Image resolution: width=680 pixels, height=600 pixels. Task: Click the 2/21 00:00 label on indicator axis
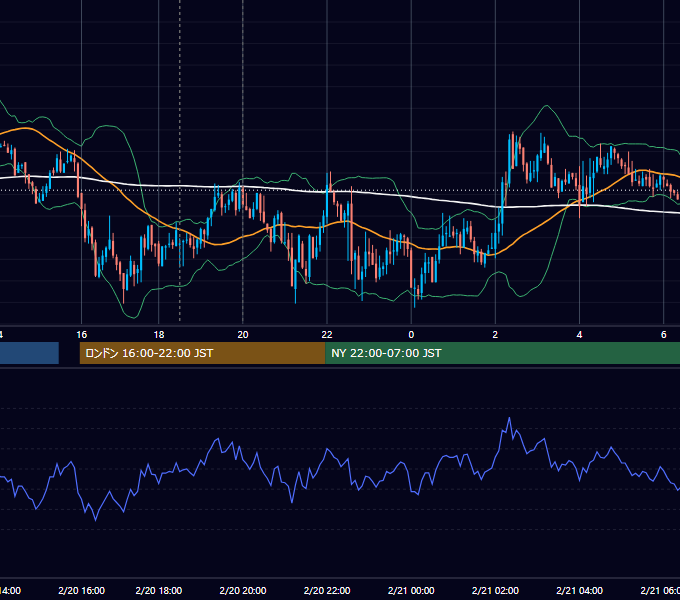411,590
